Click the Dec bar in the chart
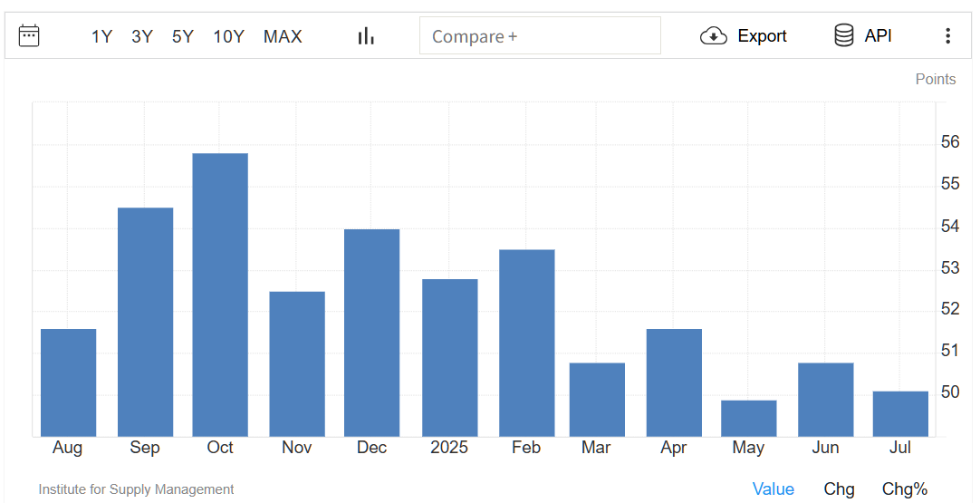 click(372, 333)
